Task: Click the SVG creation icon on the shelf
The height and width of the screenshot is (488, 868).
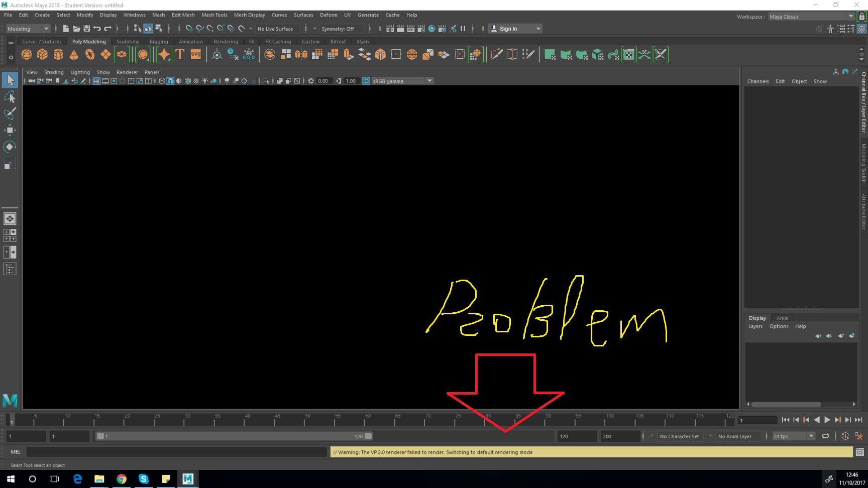Action: click(195, 54)
